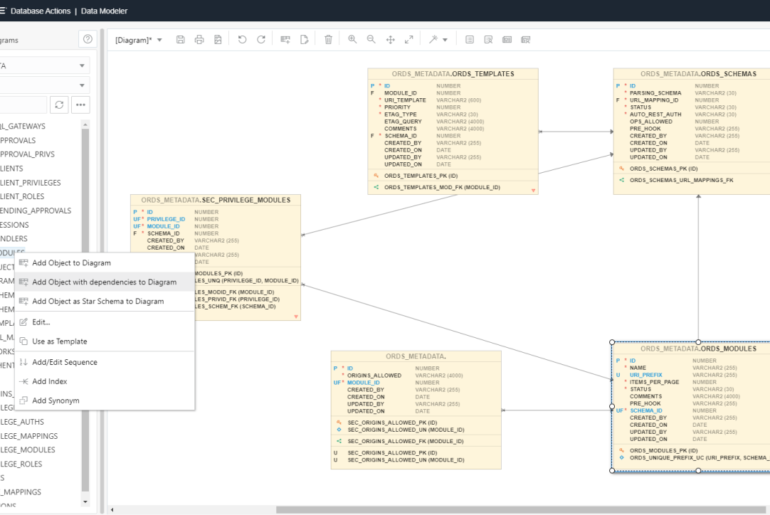This screenshot has width=770, height=515.
Task: Click the magic wand auto layout icon
Action: click(x=433, y=40)
